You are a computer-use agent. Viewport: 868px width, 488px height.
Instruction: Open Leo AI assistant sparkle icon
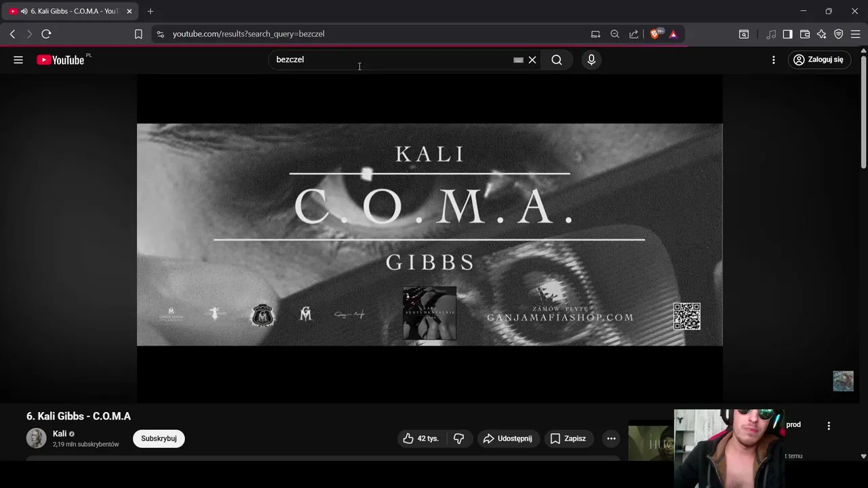(822, 34)
